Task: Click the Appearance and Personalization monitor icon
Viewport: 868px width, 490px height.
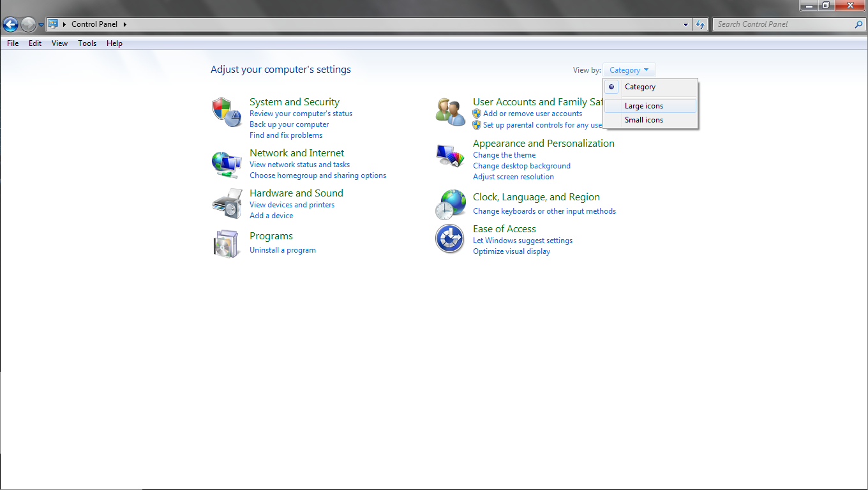Action: coord(451,155)
